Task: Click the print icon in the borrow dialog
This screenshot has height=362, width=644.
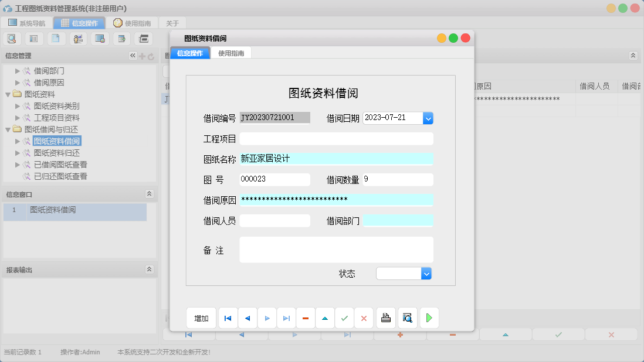Action: click(x=386, y=317)
